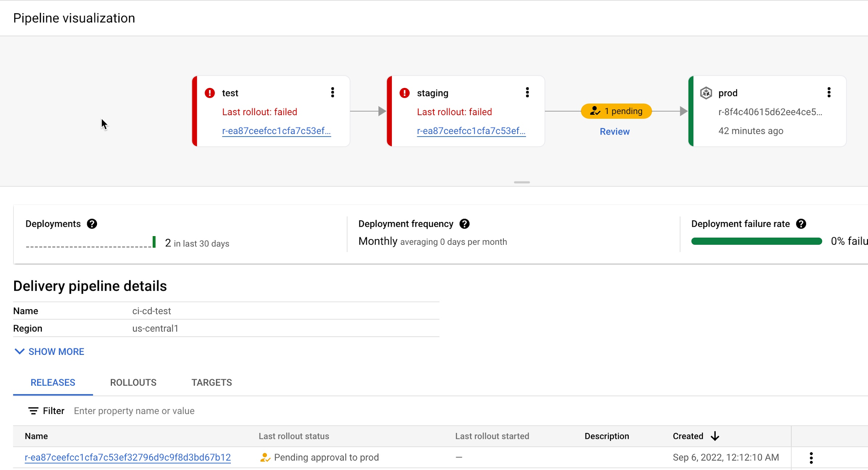Click the red error icon on staging card
Screen dimensions: 868x470
click(404, 93)
